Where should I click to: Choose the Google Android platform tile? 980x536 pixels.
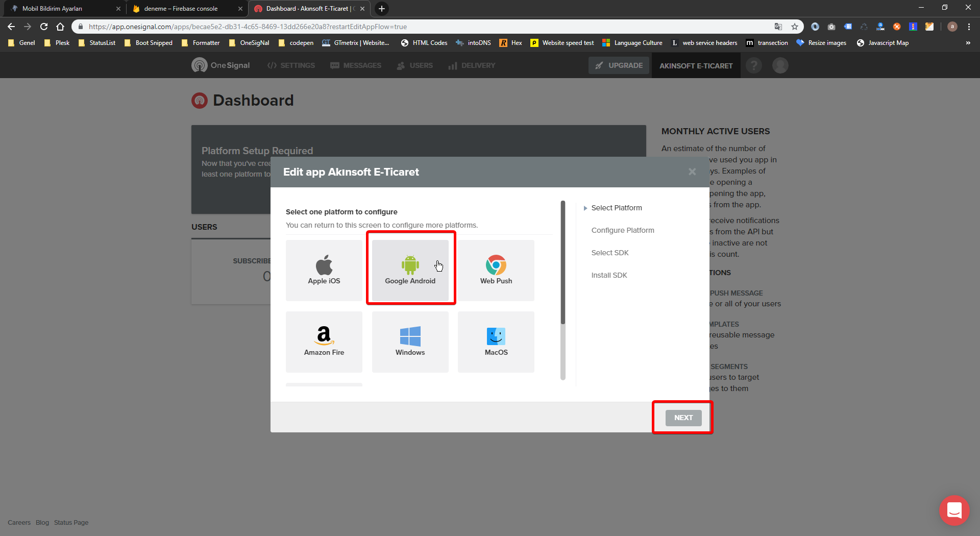tap(410, 271)
